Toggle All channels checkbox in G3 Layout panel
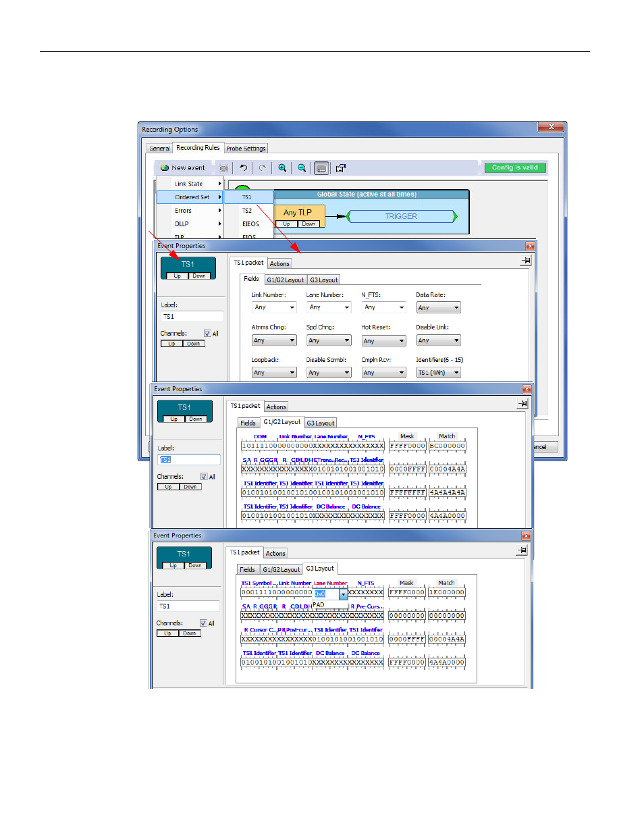This screenshot has height=834, width=644. pos(203,623)
